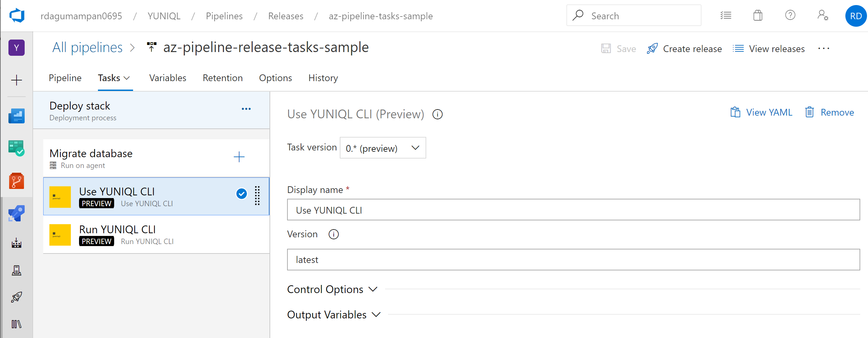Screen dimensions: 868x338
Task: Click the plus add-new icon in sidebar
Action: [x=17, y=80]
